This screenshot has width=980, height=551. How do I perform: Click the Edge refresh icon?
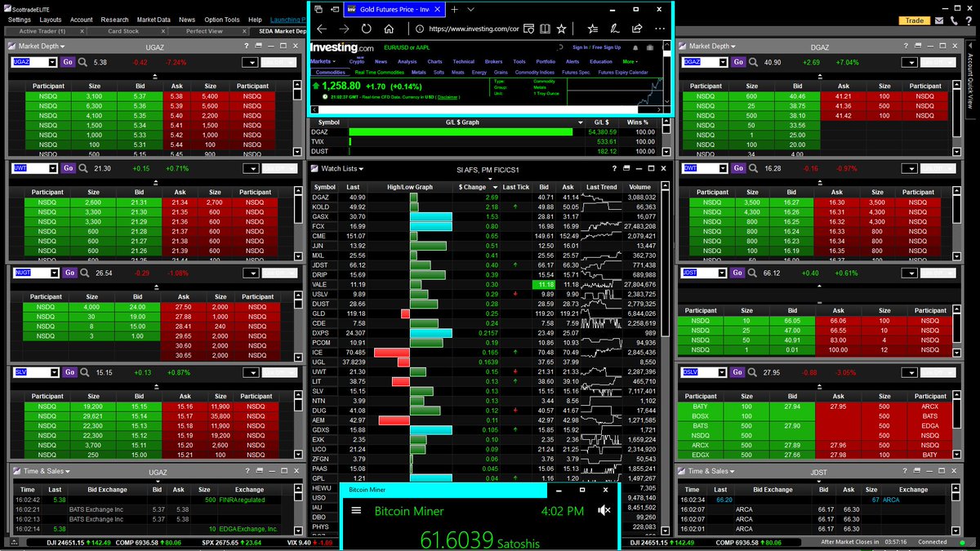pos(367,29)
